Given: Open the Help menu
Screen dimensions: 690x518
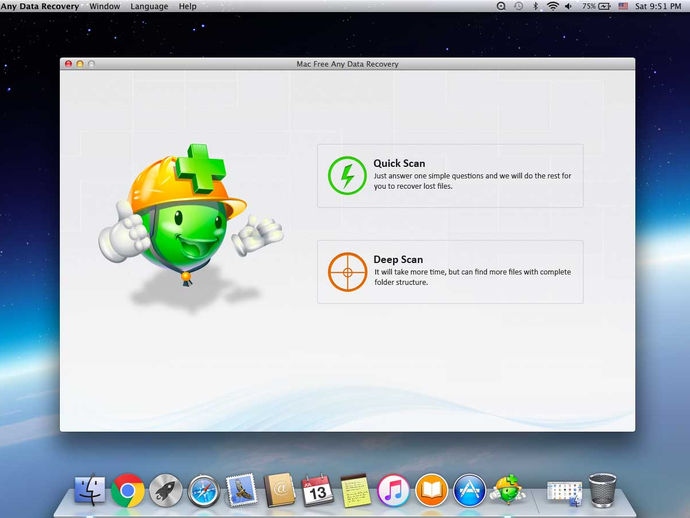Looking at the screenshot, I should (x=187, y=6).
